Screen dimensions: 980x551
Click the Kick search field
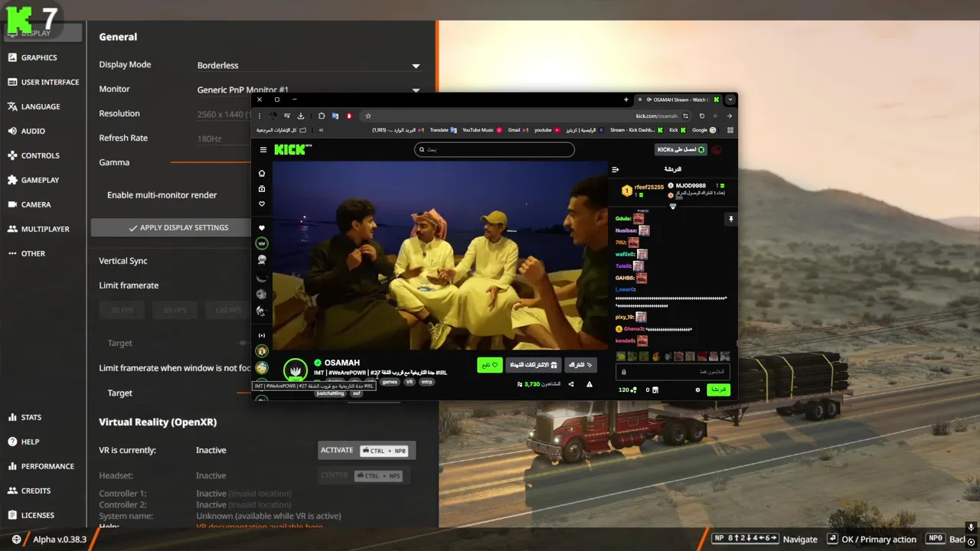495,149
